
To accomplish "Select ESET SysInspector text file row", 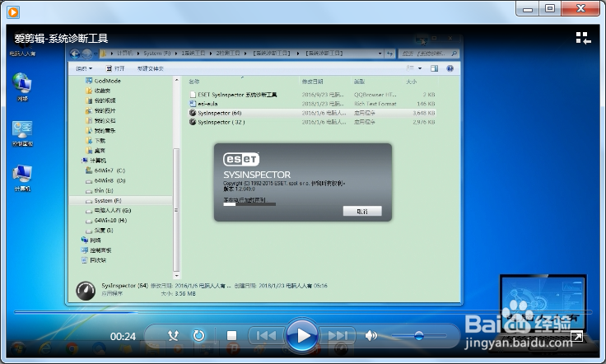I will [312, 94].
